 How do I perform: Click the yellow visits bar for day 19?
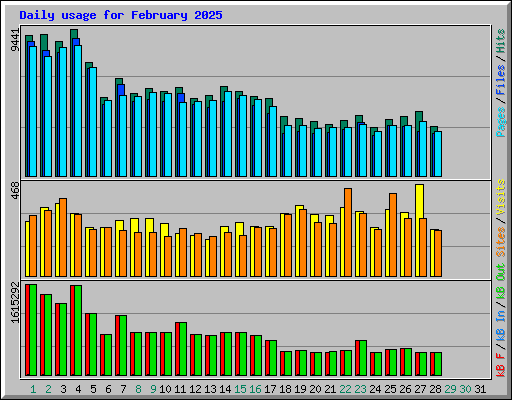click(x=299, y=241)
